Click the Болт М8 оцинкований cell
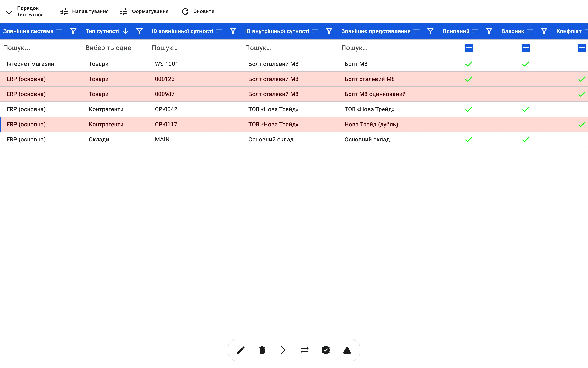The width and height of the screenshot is (588, 368). click(x=375, y=94)
